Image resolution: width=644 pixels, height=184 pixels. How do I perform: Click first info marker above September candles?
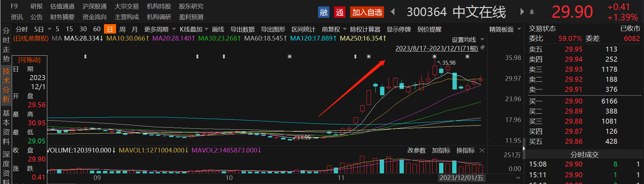[85, 57]
